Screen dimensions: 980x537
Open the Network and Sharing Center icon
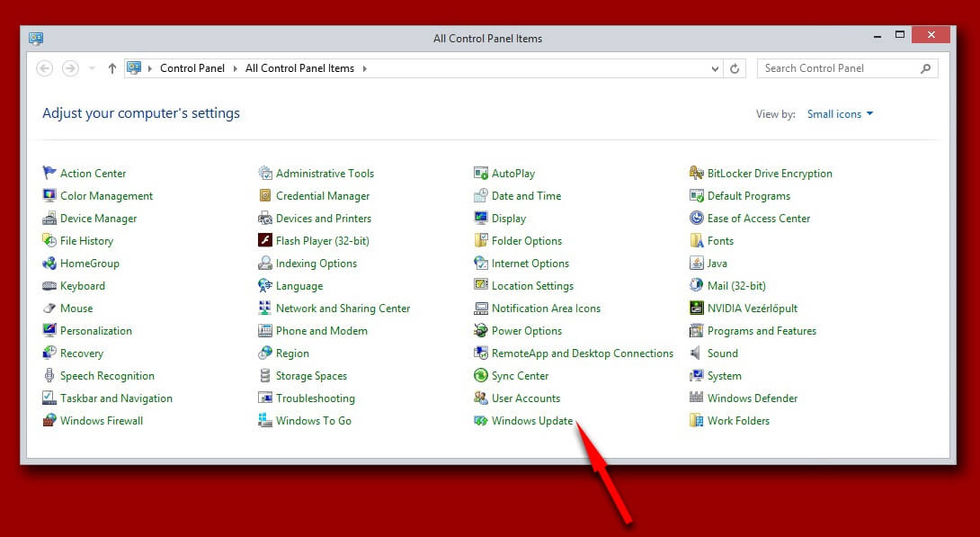click(265, 308)
